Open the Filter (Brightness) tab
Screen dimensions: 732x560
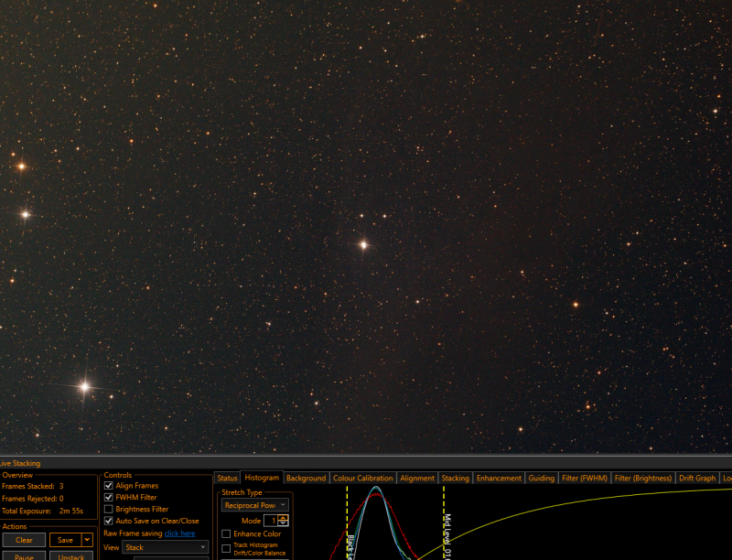pos(643,479)
